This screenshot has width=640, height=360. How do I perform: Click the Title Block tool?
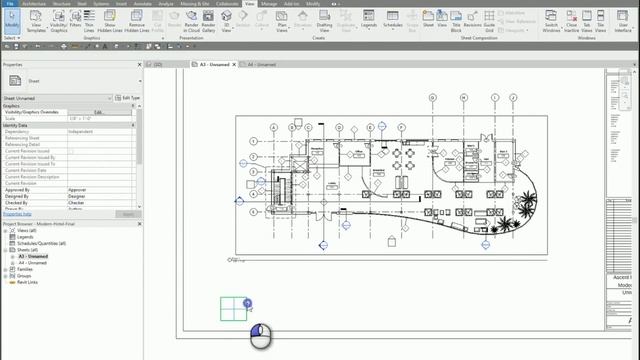(x=456, y=21)
